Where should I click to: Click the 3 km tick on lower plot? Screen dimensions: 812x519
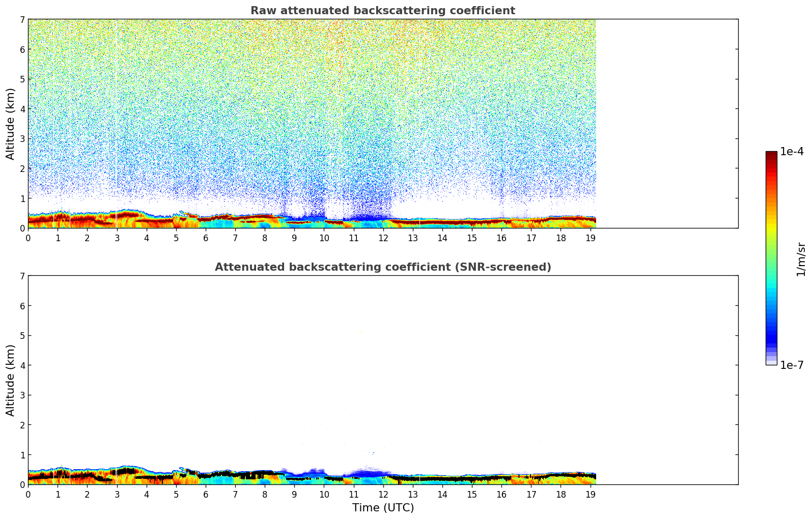point(22,395)
